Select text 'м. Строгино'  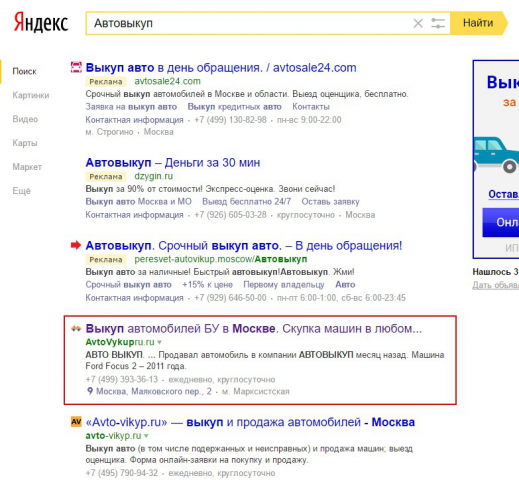coord(109,132)
